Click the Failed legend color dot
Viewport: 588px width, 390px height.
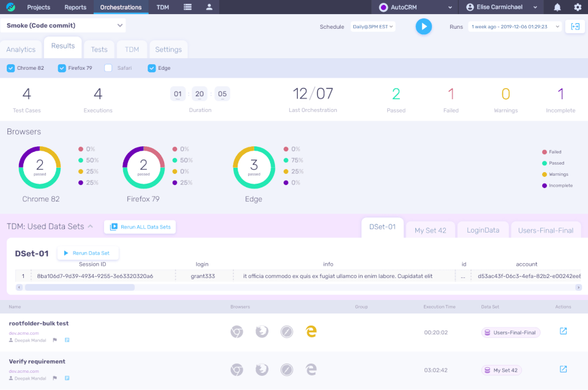pyautogui.click(x=545, y=152)
